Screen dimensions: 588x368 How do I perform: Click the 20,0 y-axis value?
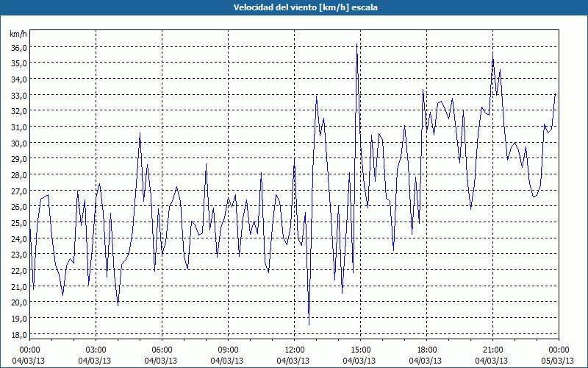click(18, 302)
